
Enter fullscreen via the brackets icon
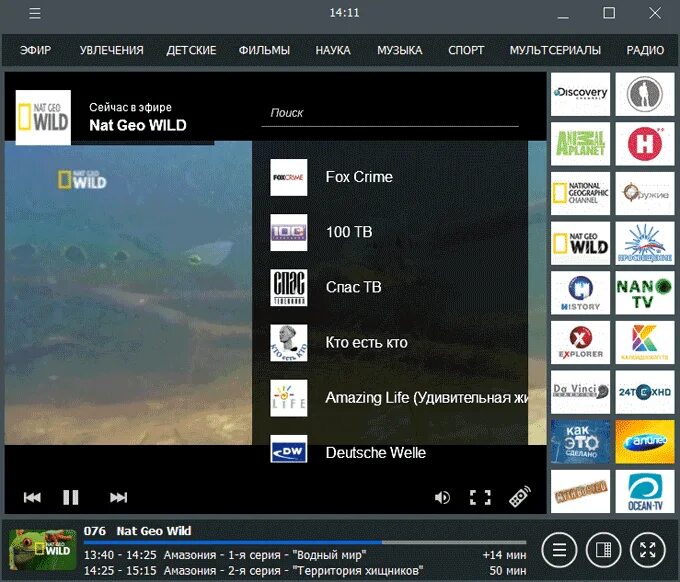click(x=480, y=497)
